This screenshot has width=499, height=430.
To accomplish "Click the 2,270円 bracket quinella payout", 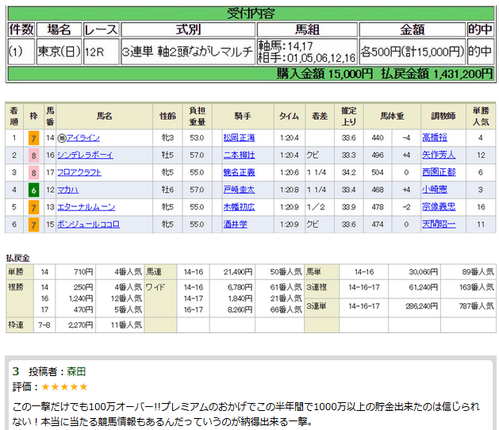I will pos(80,325).
